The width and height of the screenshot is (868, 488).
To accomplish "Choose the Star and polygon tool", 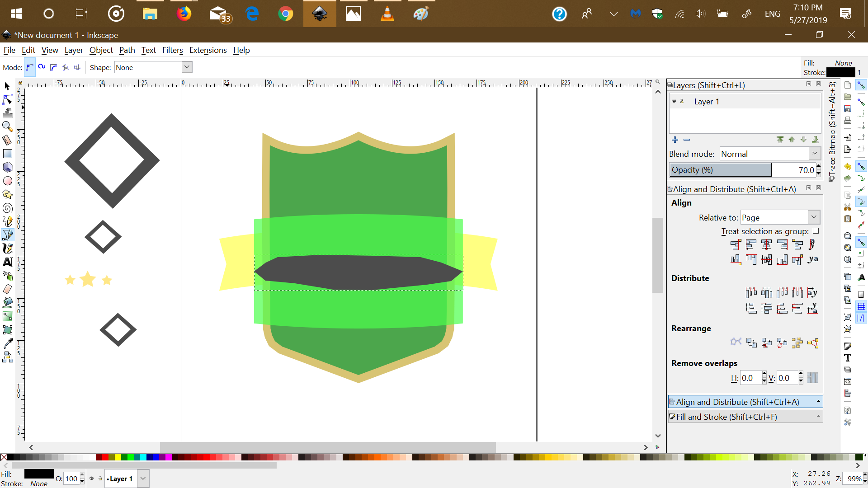I will click(7, 194).
